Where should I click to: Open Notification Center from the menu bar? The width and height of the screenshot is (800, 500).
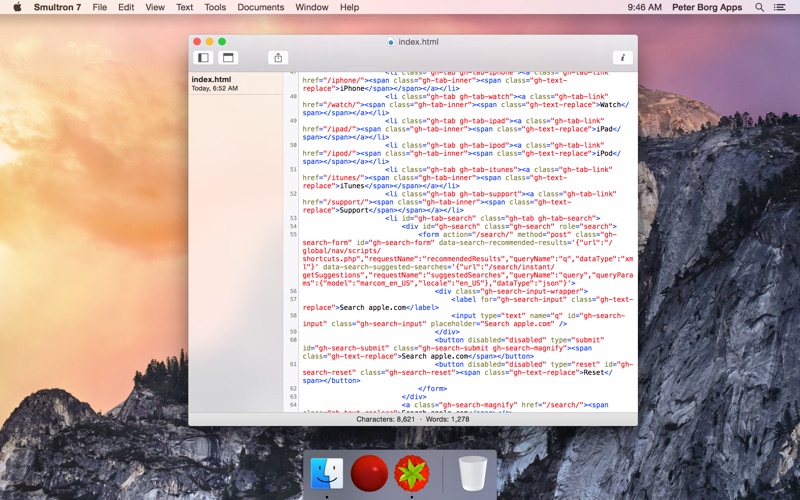click(x=780, y=7)
